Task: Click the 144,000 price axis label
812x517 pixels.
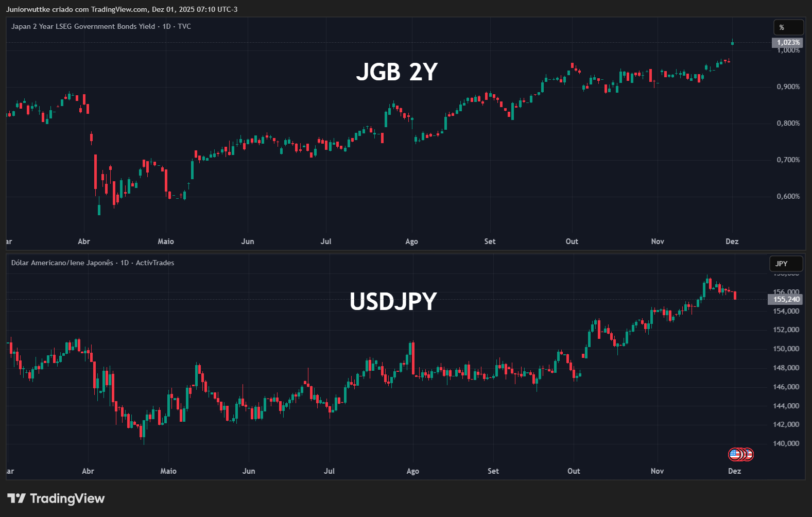Action: coord(786,406)
